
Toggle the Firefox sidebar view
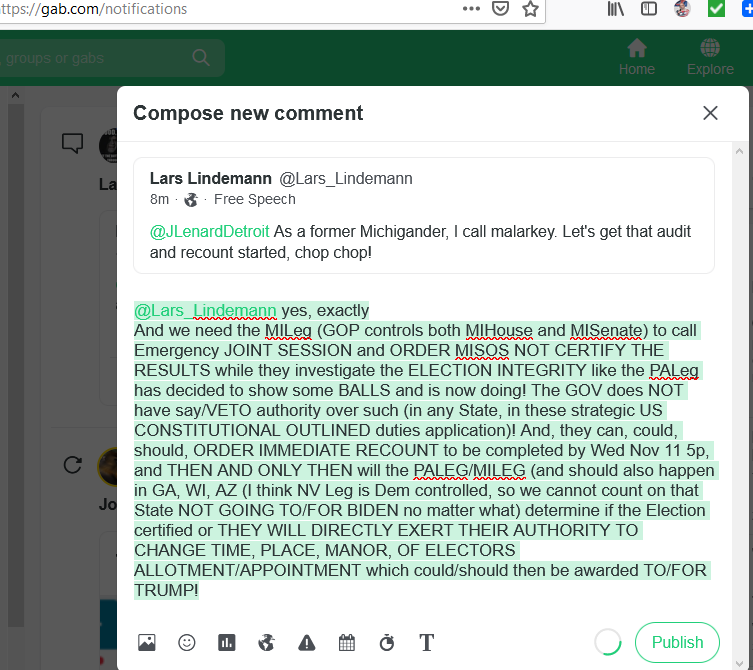click(x=648, y=9)
